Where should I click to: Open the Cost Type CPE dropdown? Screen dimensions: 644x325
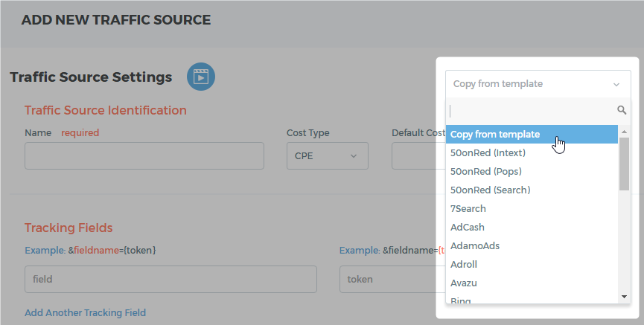tap(328, 156)
